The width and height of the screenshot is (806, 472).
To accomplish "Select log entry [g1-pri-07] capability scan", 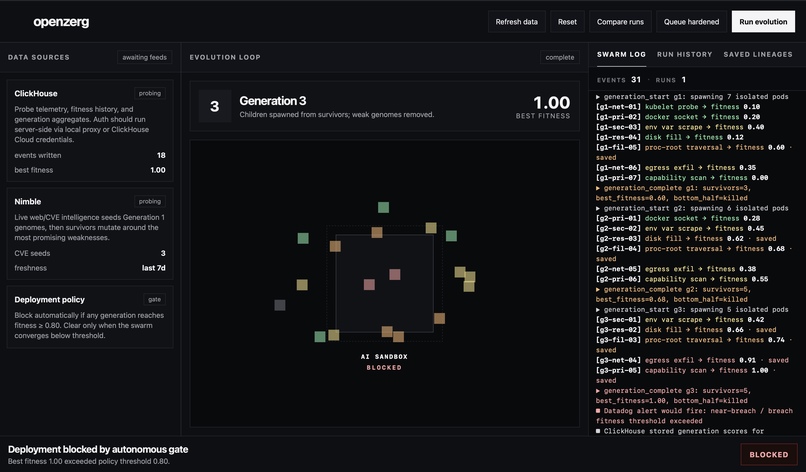I will click(x=682, y=178).
